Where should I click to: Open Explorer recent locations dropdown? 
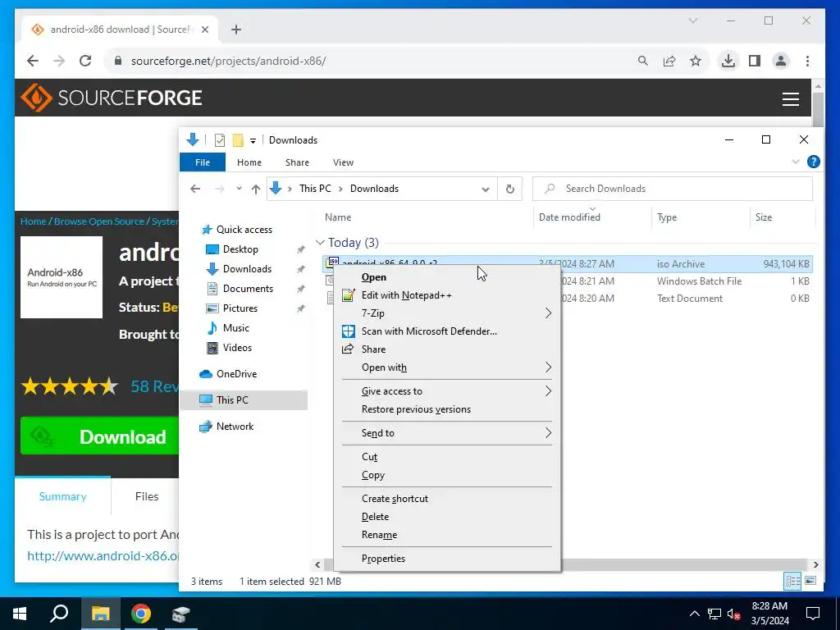pos(239,189)
